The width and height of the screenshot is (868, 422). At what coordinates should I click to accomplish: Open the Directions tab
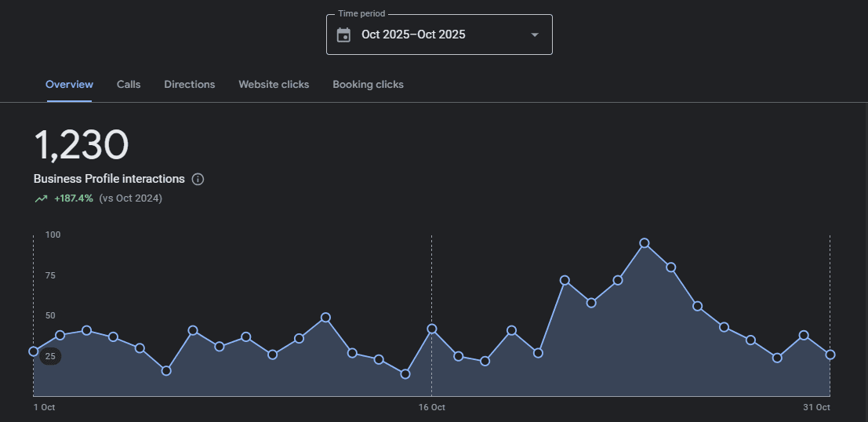click(x=189, y=85)
